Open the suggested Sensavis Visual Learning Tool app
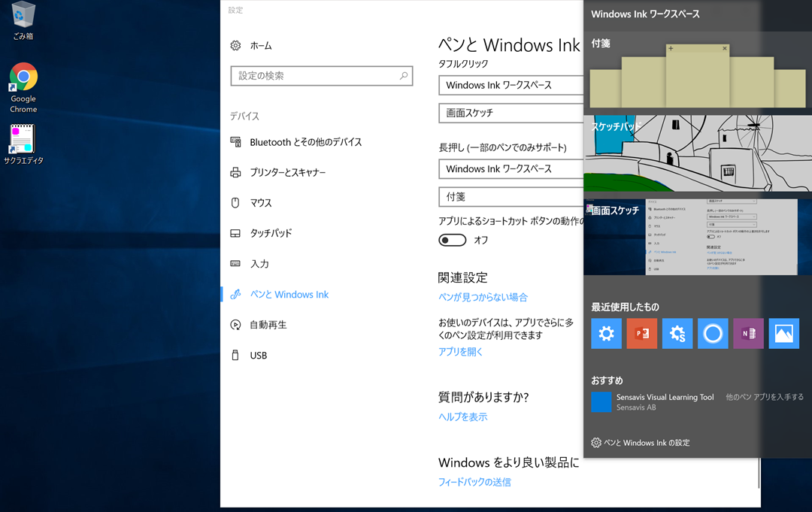 tap(653, 402)
